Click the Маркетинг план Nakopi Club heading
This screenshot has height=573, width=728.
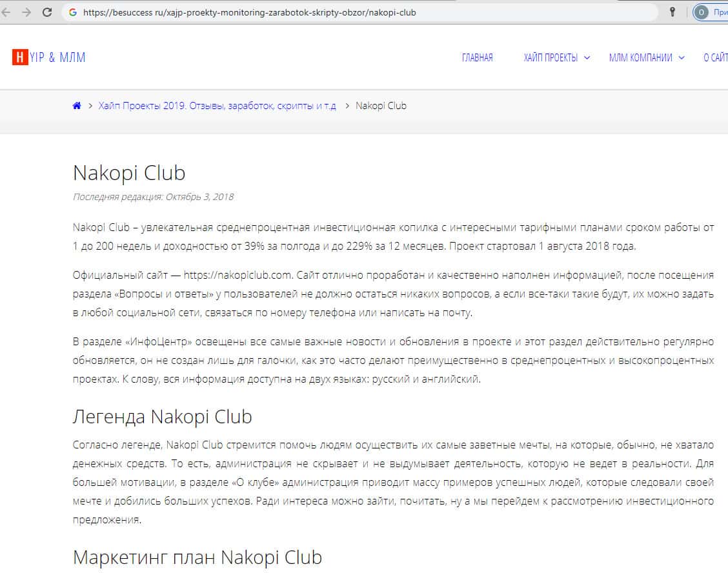pos(197,558)
